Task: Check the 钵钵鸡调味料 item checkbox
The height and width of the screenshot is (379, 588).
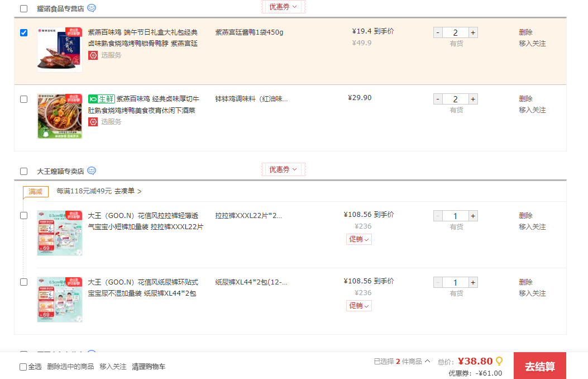Action: pyautogui.click(x=23, y=99)
